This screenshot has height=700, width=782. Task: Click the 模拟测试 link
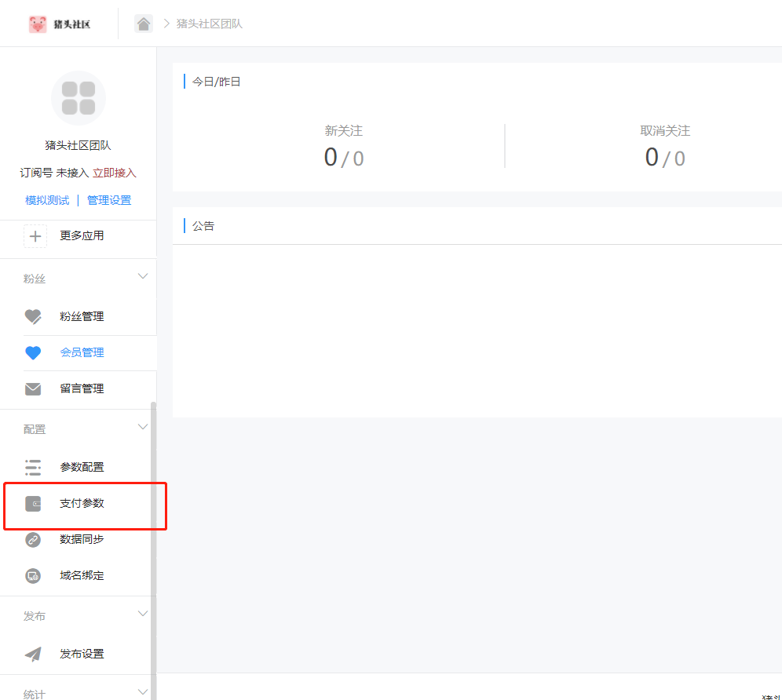pos(47,200)
